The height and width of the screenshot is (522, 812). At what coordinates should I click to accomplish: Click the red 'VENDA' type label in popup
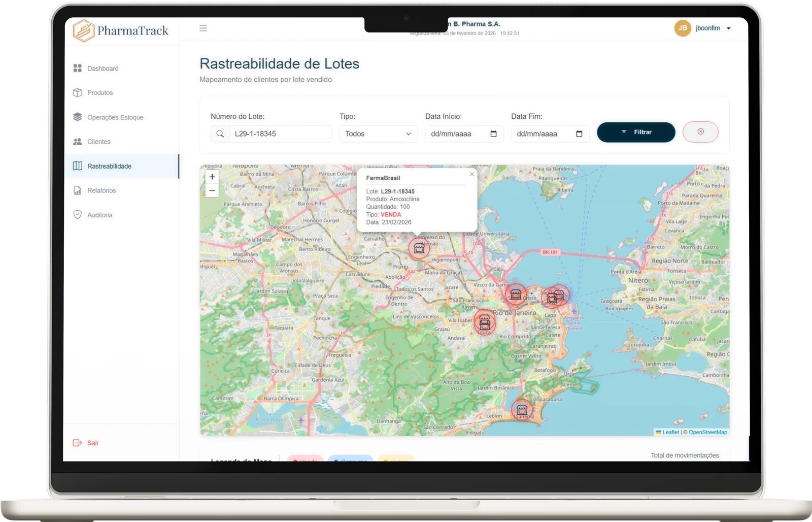click(391, 214)
